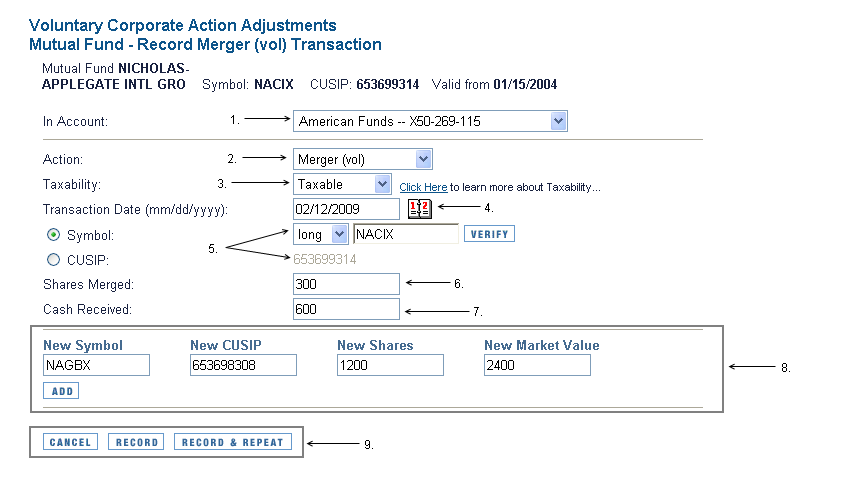Click the VERIFY button

(x=489, y=234)
